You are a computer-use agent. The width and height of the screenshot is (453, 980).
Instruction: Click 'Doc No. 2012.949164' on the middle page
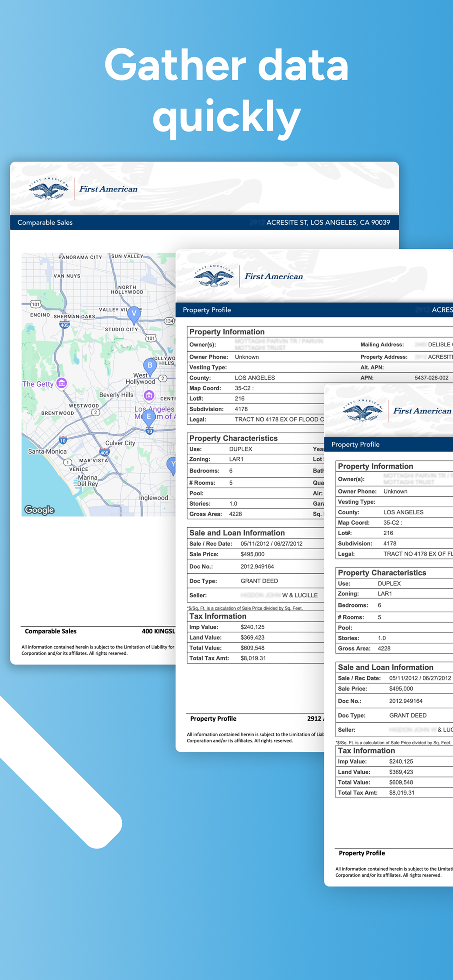pyautogui.click(x=231, y=566)
